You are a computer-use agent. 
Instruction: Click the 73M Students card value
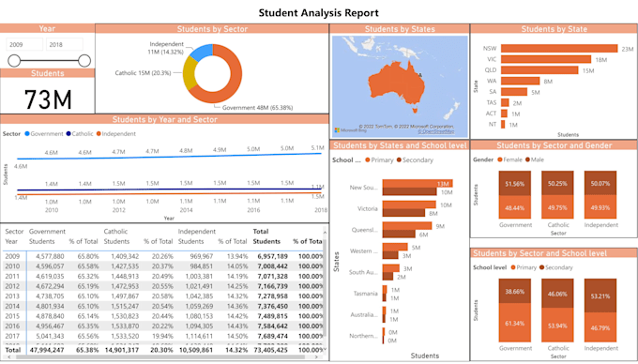[48, 99]
